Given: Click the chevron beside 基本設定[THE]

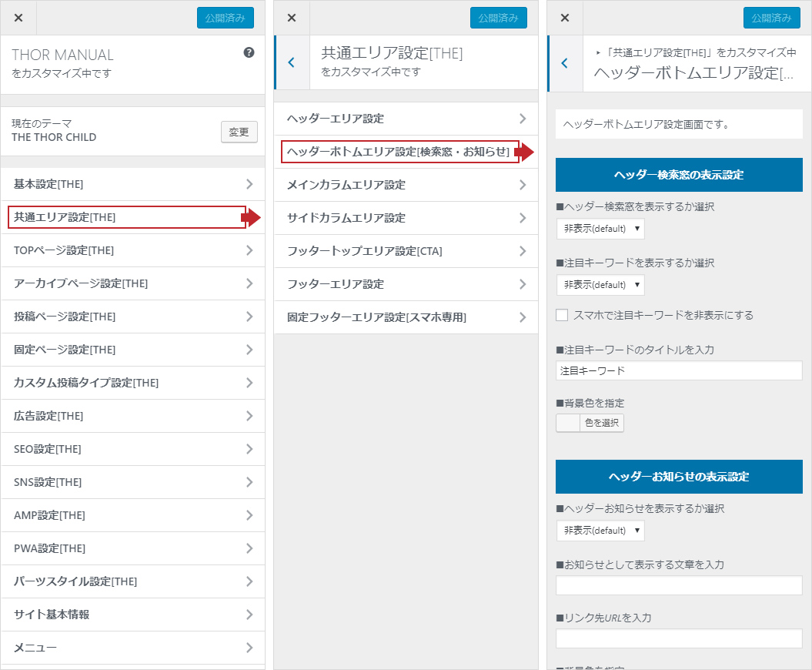Looking at the screenshot, I should [x=249, y=184].
